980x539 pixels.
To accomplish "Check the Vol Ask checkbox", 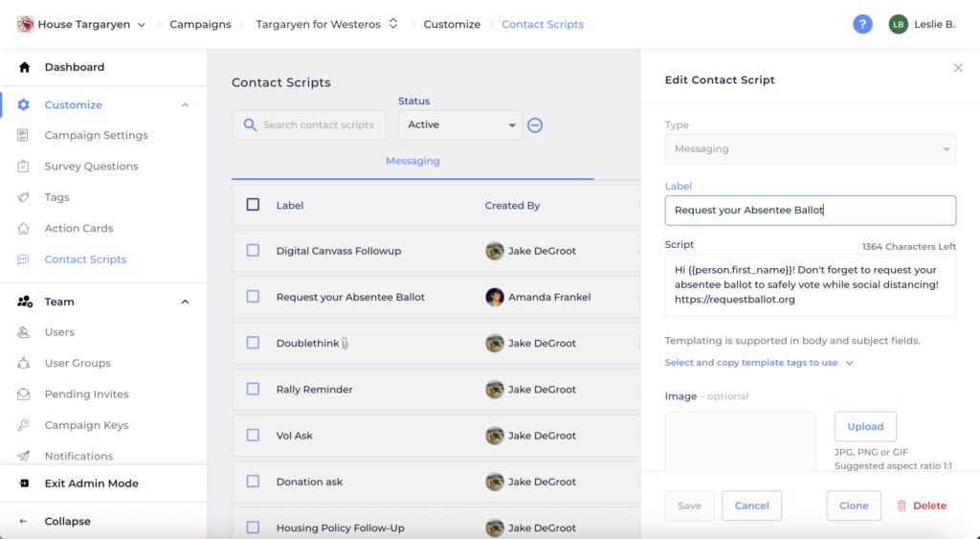I will coord(253,435).
